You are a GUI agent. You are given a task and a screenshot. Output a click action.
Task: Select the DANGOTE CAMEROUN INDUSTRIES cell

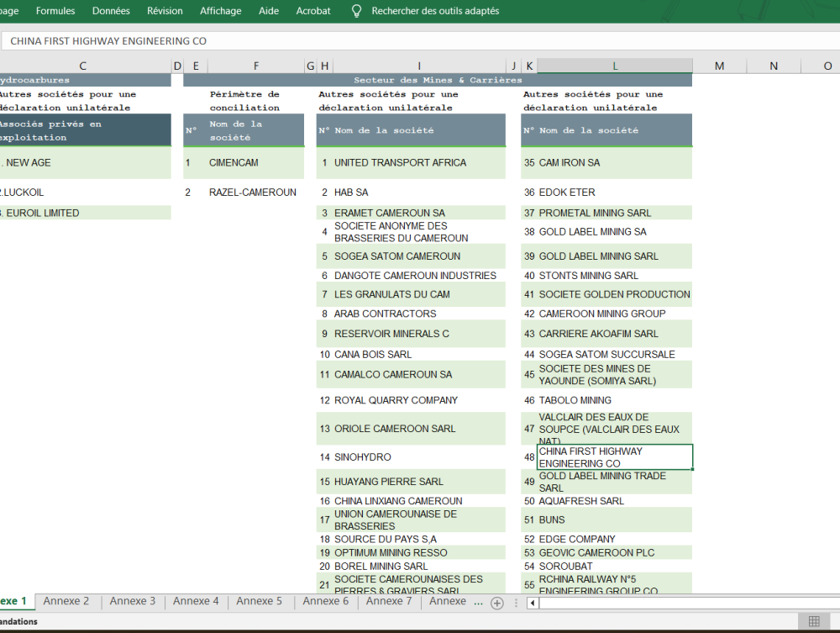pos(419,276)
